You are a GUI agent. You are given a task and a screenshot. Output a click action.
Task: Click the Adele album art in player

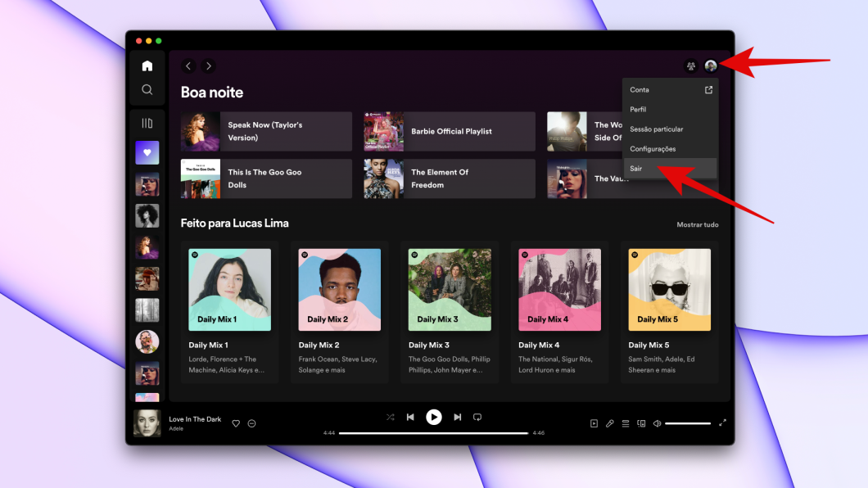(x=147, y=423)
